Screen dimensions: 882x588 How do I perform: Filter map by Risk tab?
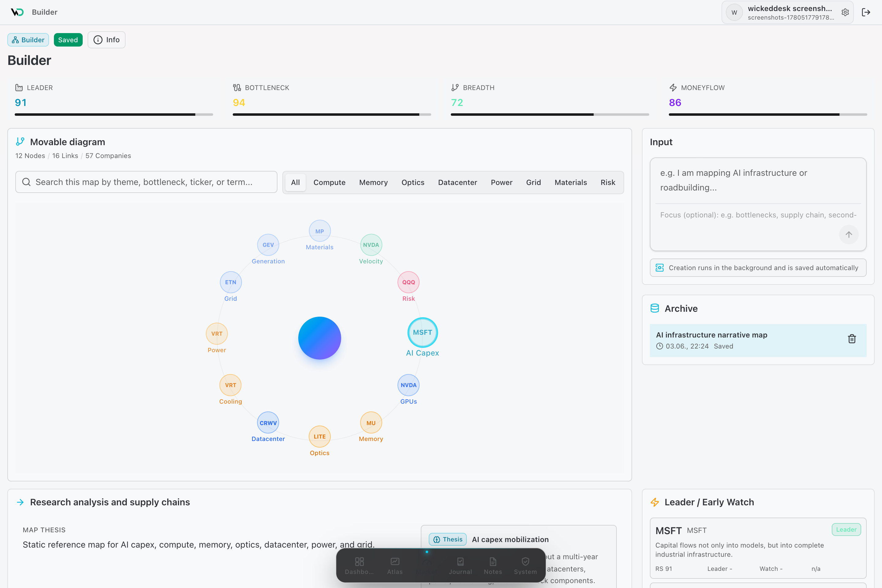pos(608,182)
